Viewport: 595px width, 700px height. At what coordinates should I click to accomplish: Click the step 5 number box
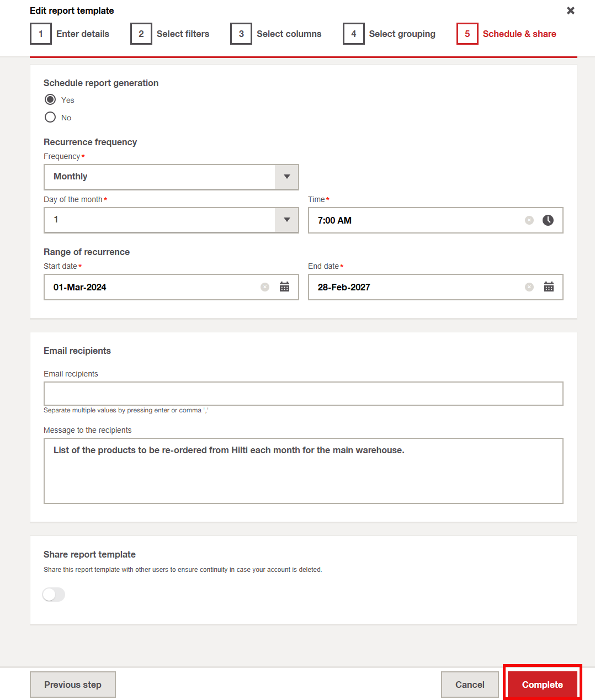click(467, 34)
